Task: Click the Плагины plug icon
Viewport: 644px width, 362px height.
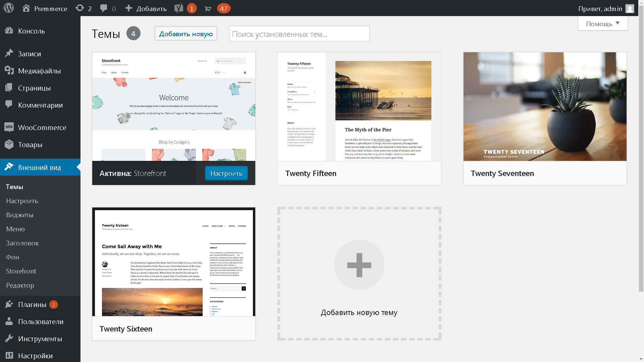Action: 9,304
